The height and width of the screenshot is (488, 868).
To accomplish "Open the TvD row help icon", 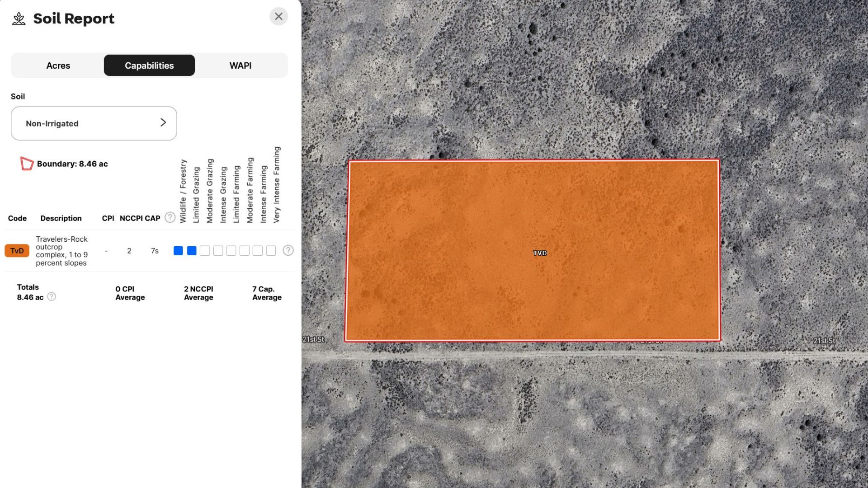I will 288,250.
